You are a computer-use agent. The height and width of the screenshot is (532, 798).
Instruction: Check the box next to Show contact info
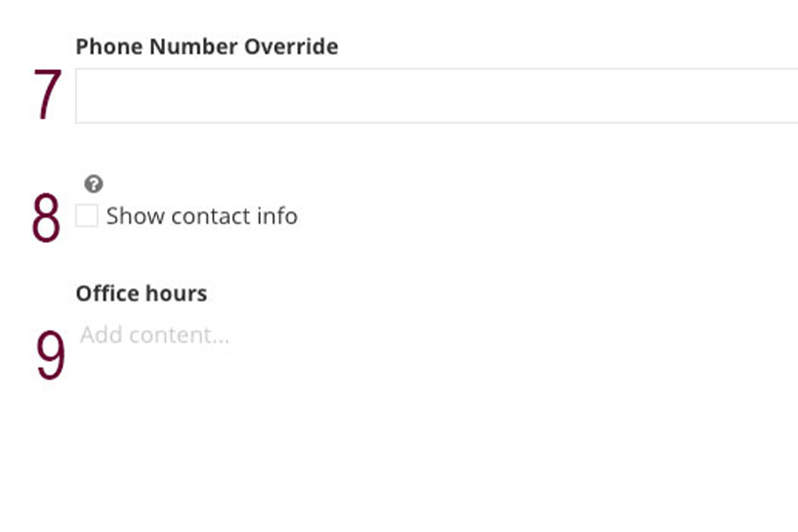click(x=85, y=215)
